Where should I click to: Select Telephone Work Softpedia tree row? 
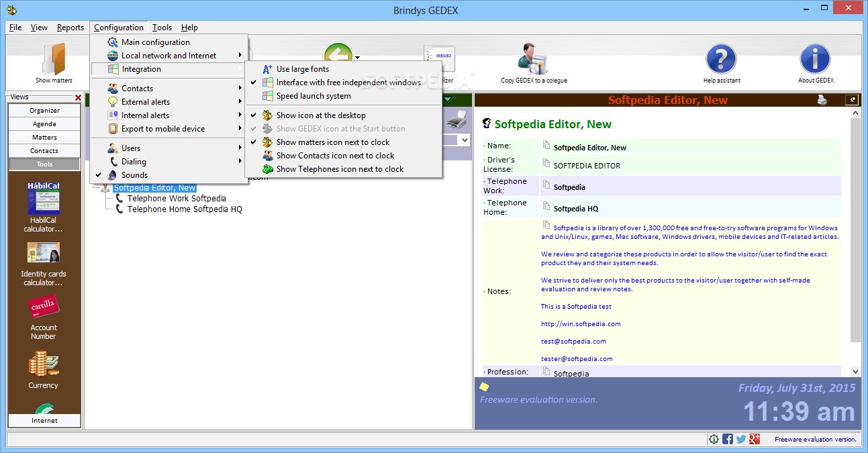[177, 199]
